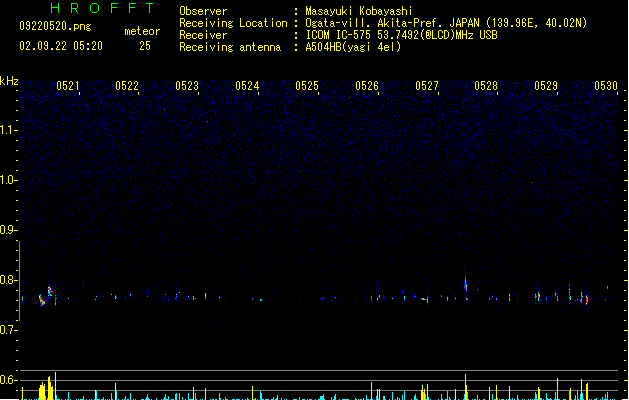The height and width of the screenshot is (400, 629).
Task: Click the Receiver label
Action: [203, 35]
